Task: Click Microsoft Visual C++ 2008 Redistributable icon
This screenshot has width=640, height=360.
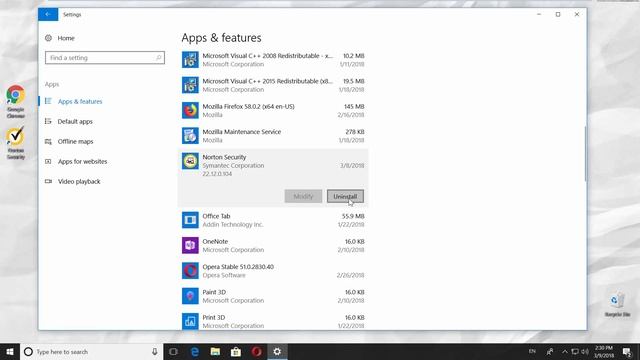Action: [190, 60]
